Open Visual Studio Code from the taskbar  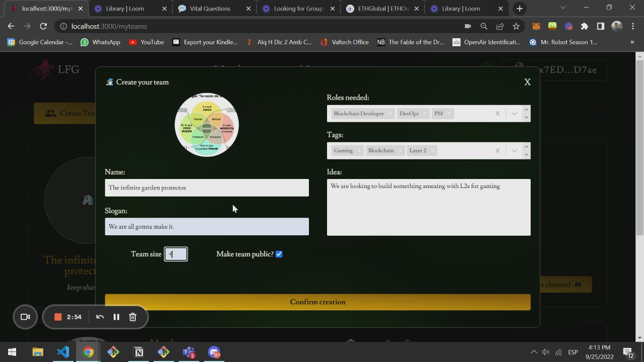click(x=63, y=352)
